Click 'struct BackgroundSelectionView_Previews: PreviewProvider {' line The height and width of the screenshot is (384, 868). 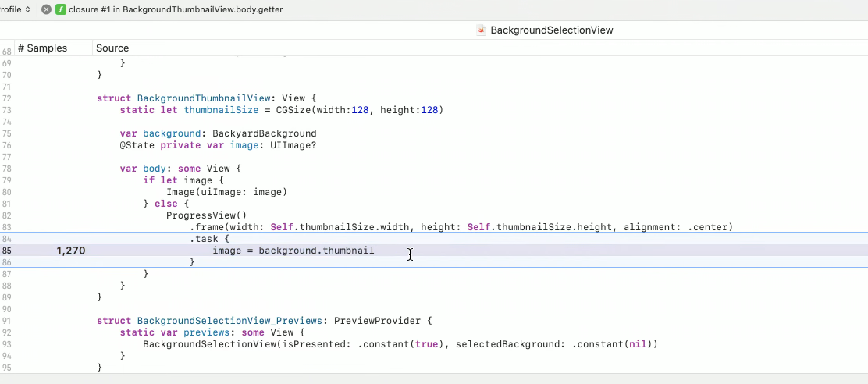click(x=264, y=321)
